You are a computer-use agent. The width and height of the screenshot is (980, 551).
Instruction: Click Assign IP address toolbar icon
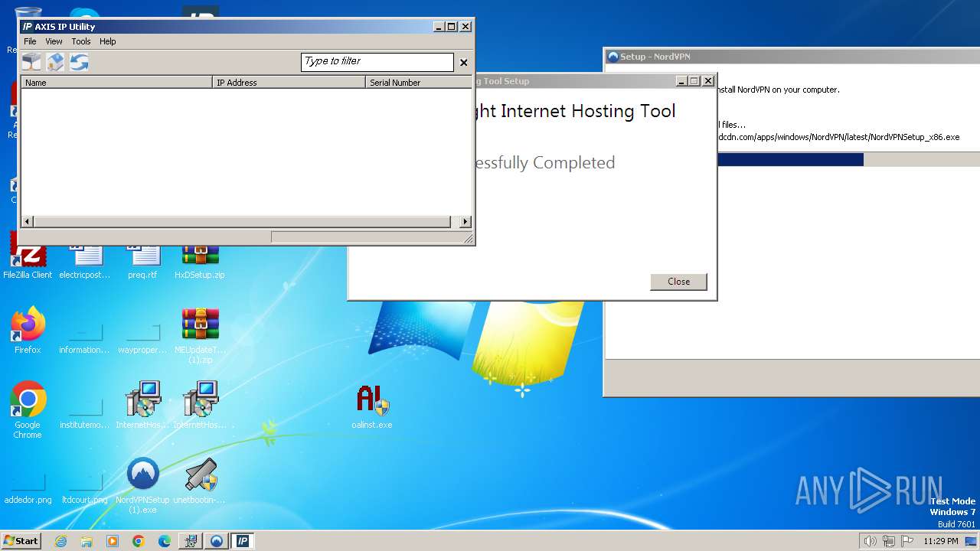click(31, 62)
